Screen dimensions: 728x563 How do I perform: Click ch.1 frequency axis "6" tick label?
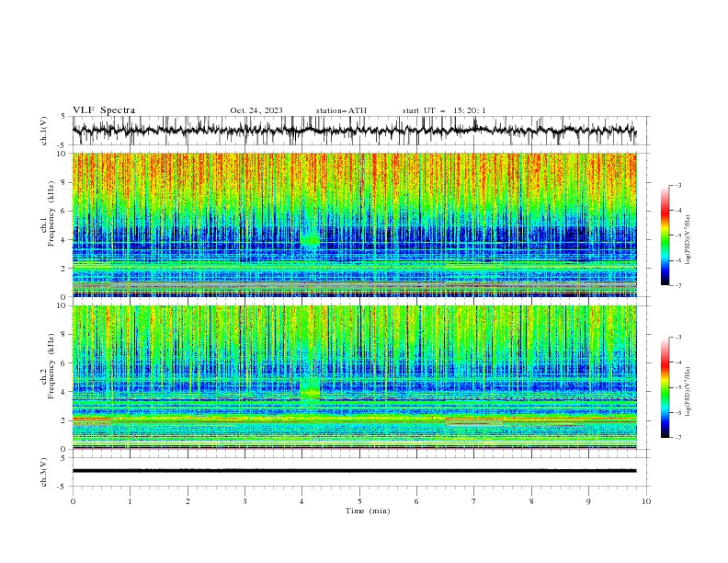click(65, 211)
